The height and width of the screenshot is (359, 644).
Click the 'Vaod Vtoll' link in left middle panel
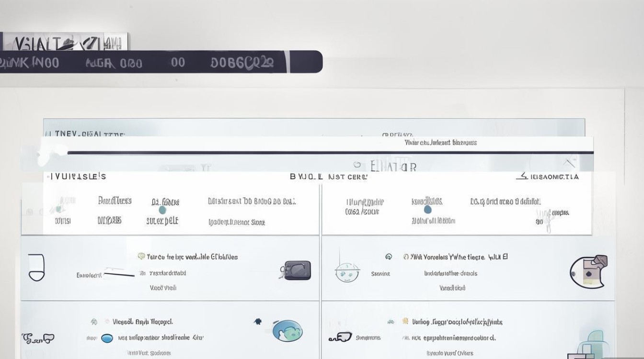click(x=163, y=288)
